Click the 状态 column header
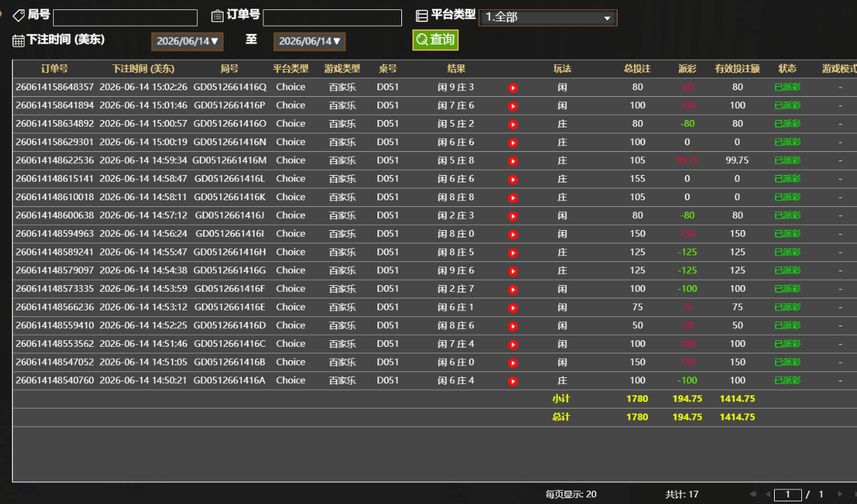The height and width of the screenshot is (504, 857). pyautogui.click(x=787, y=69)
